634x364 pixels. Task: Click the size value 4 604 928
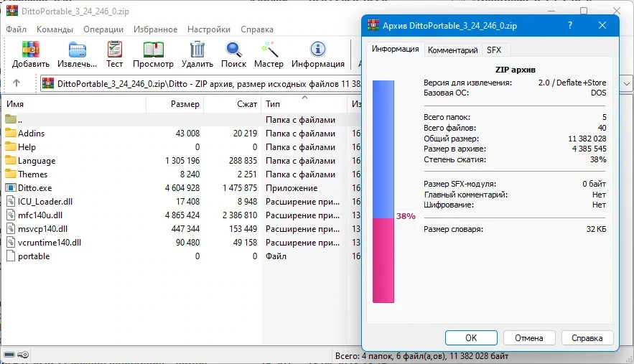coord(182,187)
